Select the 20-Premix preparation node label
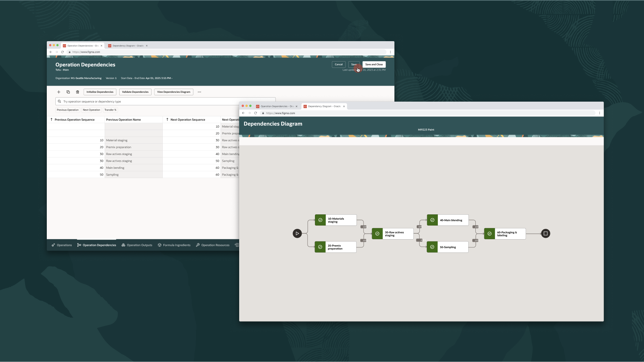 (x=335, y=247)
